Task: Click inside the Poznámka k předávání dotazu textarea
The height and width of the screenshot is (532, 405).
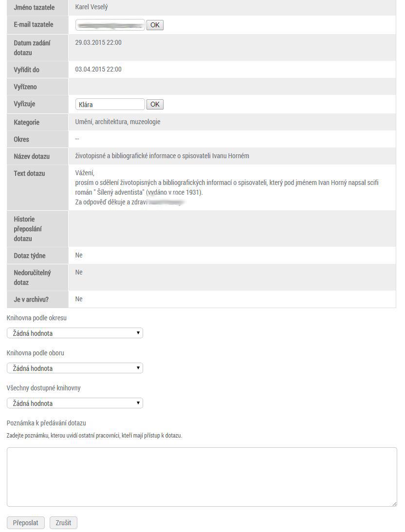Action: point(202,477)
